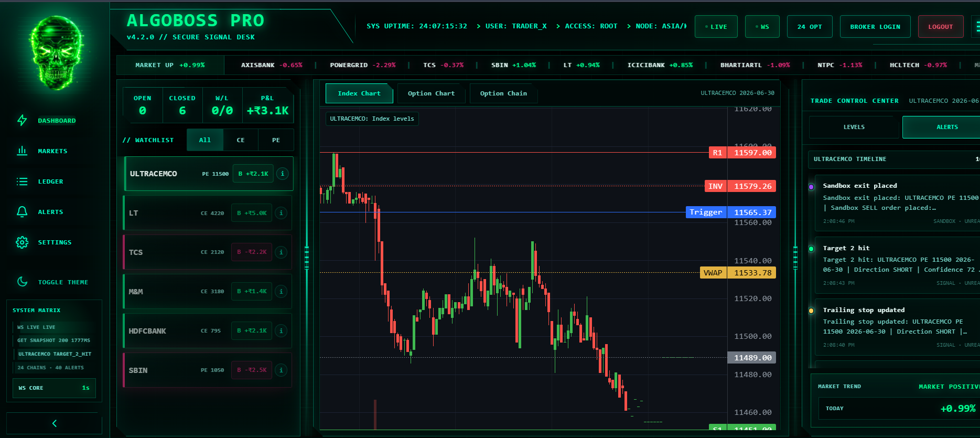Open the Markets bar chart icon
The width and height of the screenshot is (980, 438).
point(22,151)
